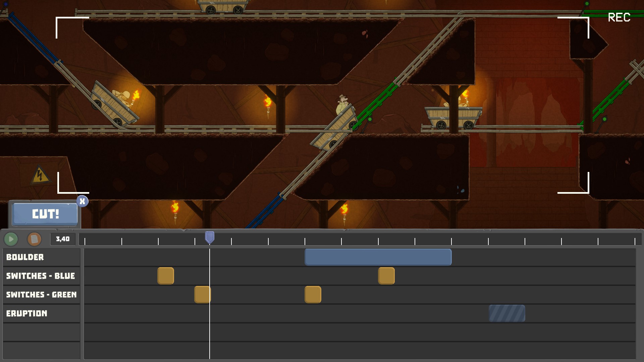Viewport: 644px width, 362px height.
Task: Select the Switches - Green track label
Action: 41,295
